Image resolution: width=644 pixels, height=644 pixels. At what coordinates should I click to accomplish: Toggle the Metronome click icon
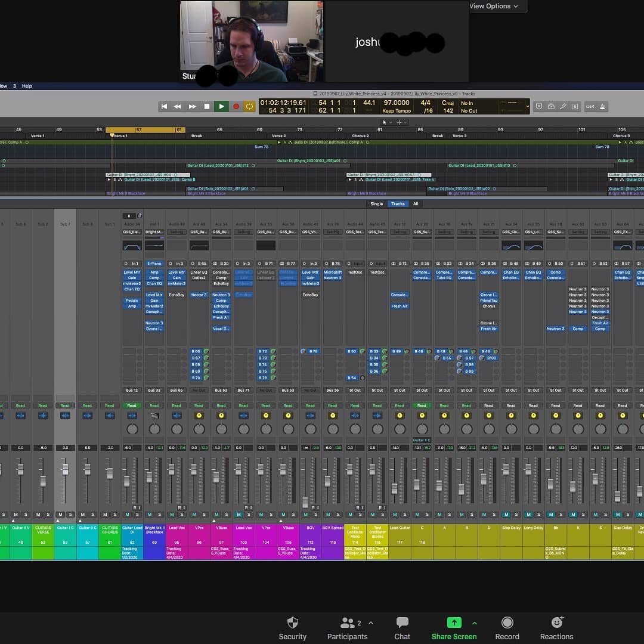coord(602,106)
